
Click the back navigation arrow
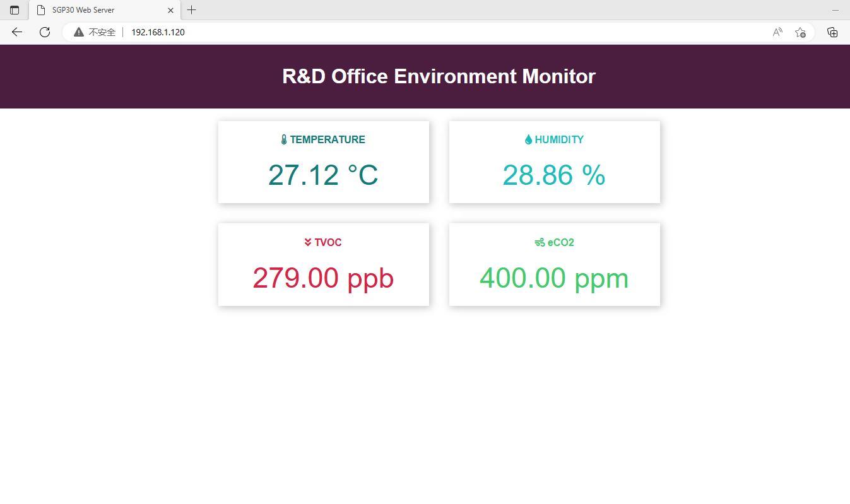(x=16, y=32)
